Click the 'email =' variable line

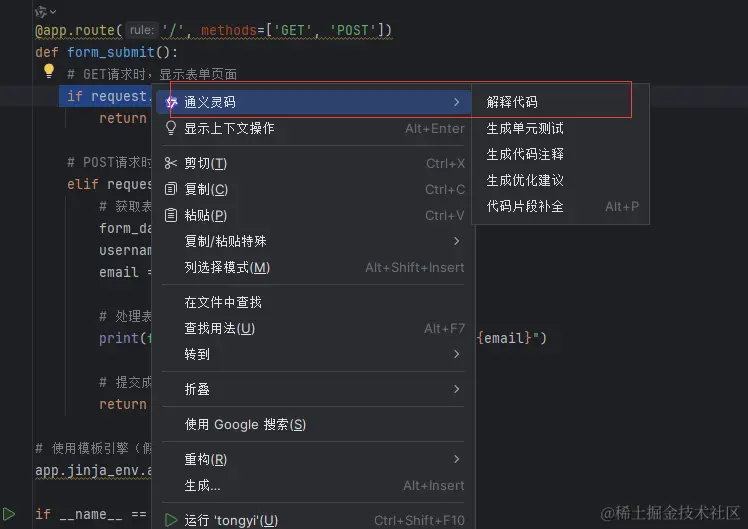(x=125, y=272)
